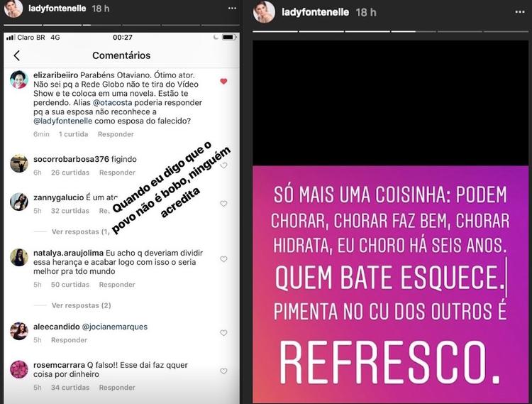The height and width of the screenshot is (404, 532).
Task: Like natalya.araujolima's comment heart
Action: point(223,259)
